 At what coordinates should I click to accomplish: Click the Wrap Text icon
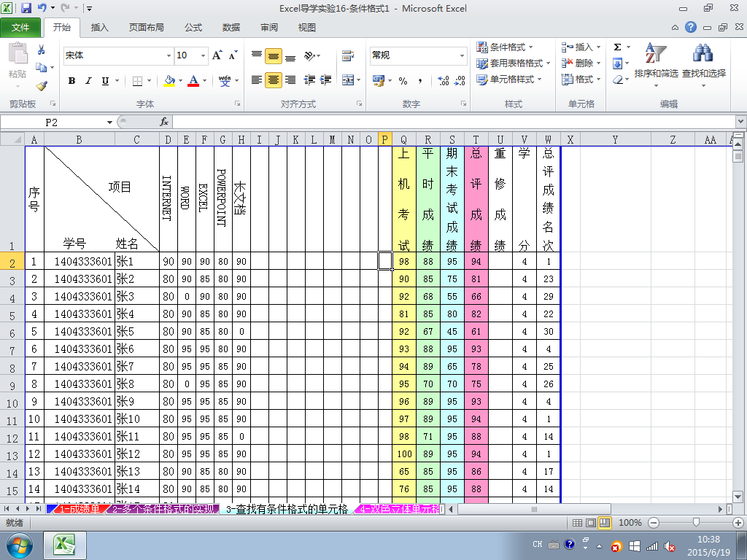(348, 56)
